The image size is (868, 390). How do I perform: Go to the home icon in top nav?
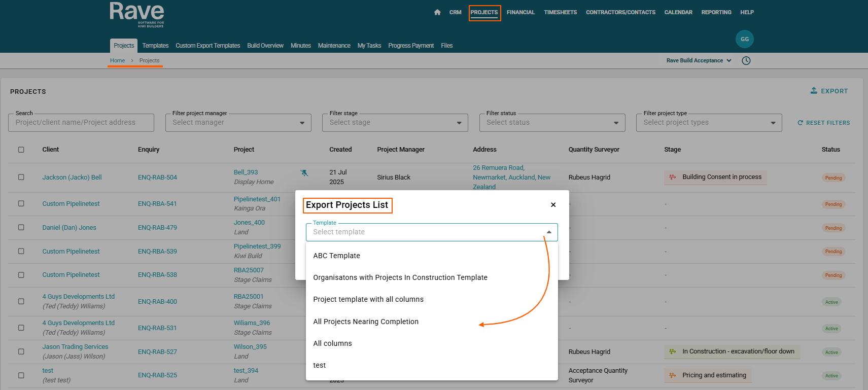pos(437,12)
